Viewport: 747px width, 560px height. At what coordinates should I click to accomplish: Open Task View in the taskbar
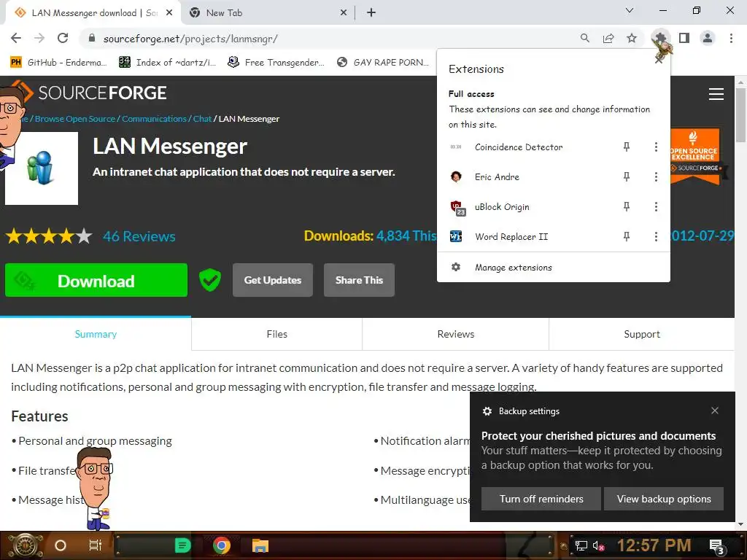click(x=96, y=545)
